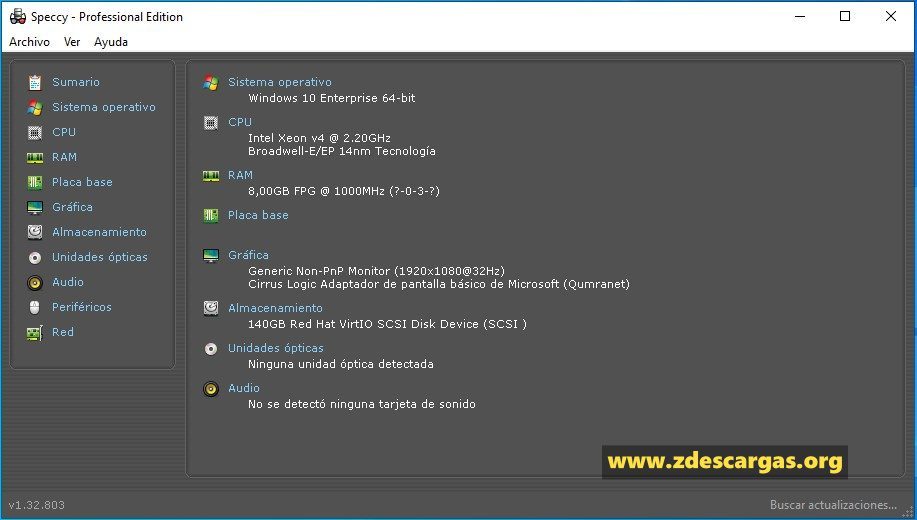Image resolution: width=917 pixels, height=520 pixels.
Task: Click monitor icon next to Gráfica heading
Action: [211, 256]
